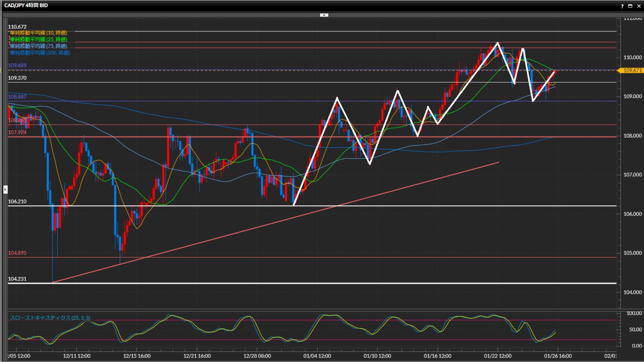This screenshot has height=362, width=644.
Task: Click the 01/22 12:00 time axis label
Action: coord(497,356)
